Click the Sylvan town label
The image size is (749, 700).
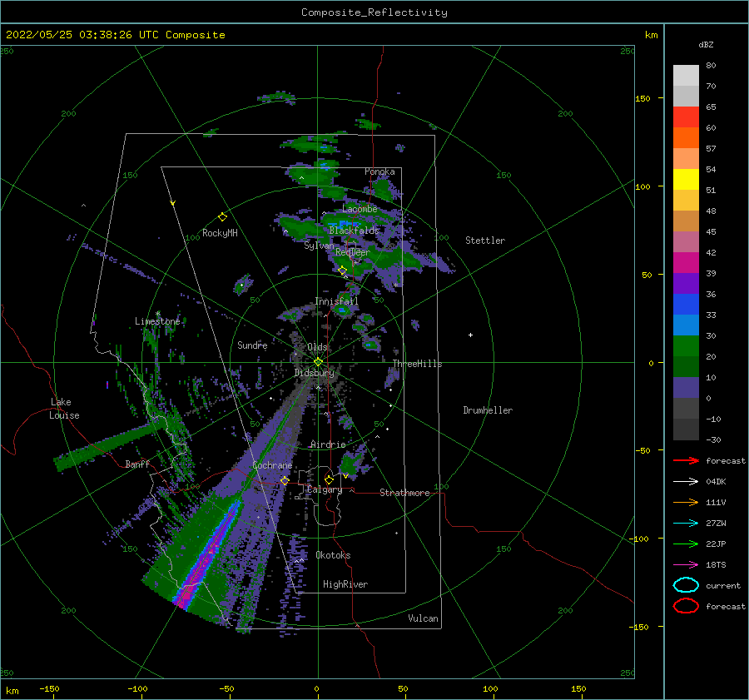(x=319, y=246)
